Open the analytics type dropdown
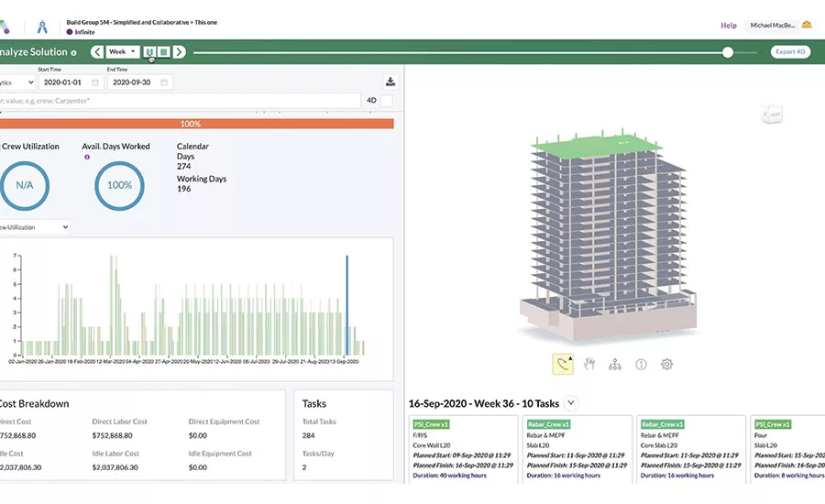Viewport: 825px width, 504px height. [16, 82]
